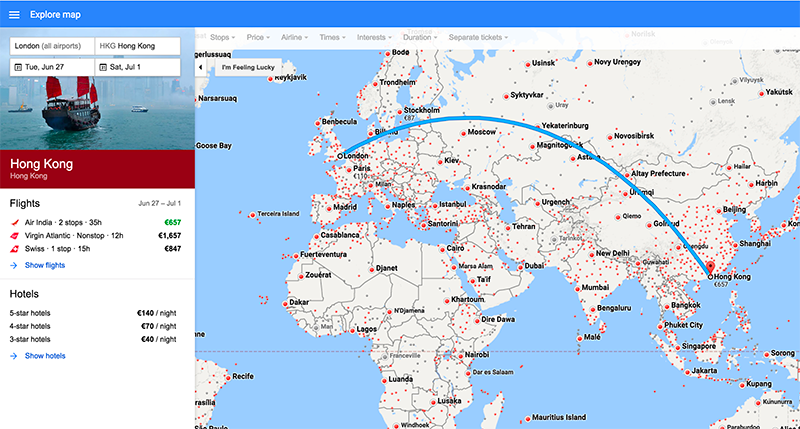Open the hamburger menu in the header
800x429 pixels.
14,15
